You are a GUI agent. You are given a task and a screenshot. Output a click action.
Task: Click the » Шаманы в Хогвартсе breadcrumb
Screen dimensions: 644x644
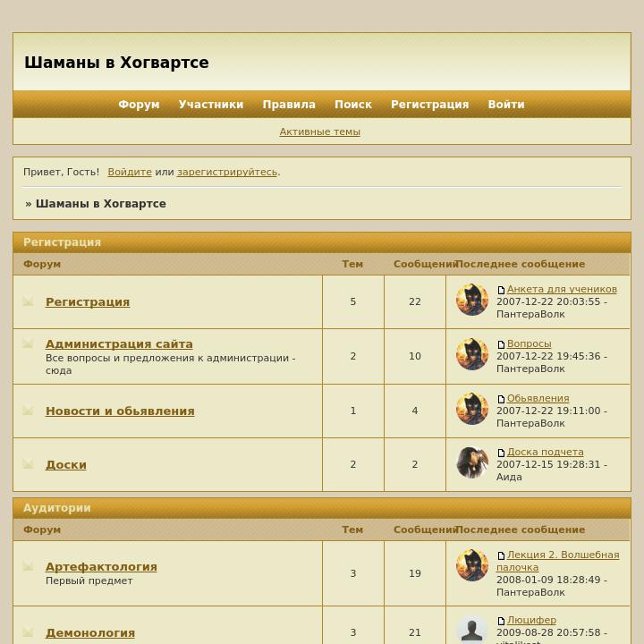coord(96,204)
